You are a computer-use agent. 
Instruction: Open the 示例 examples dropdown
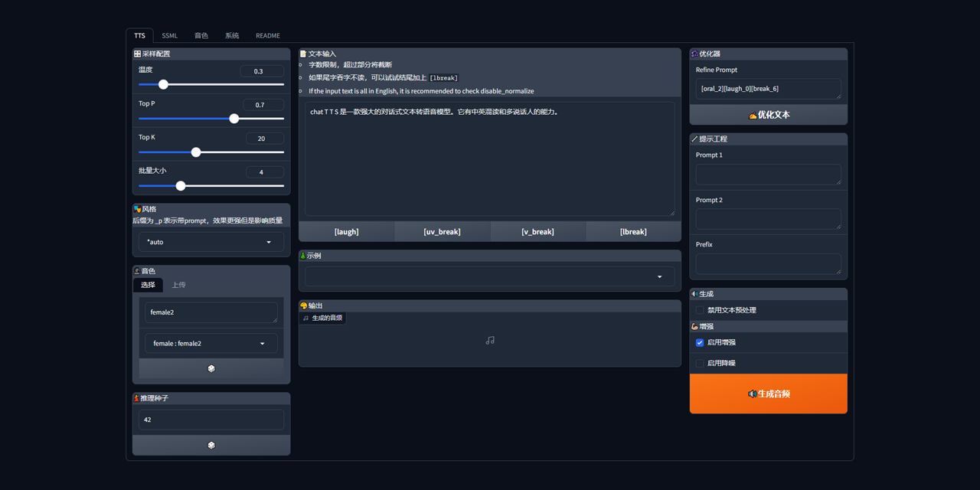point(490,276)
